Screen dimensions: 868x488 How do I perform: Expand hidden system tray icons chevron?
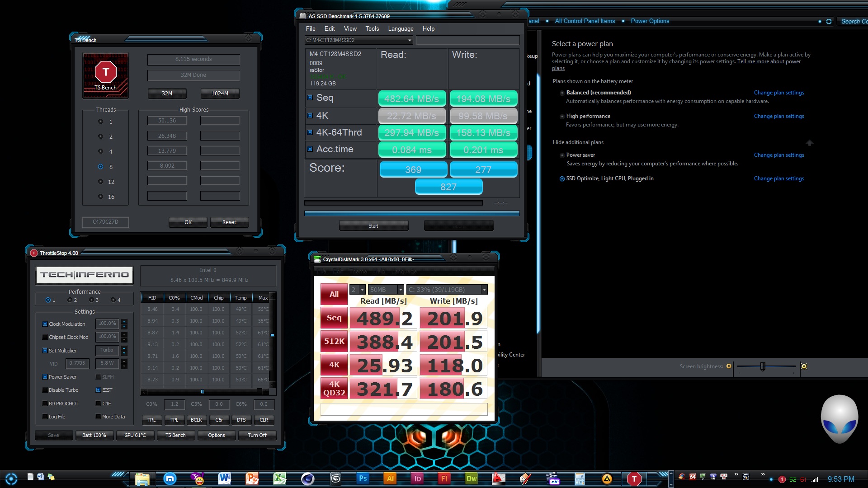pyautogui.click(x=763, y=474)
